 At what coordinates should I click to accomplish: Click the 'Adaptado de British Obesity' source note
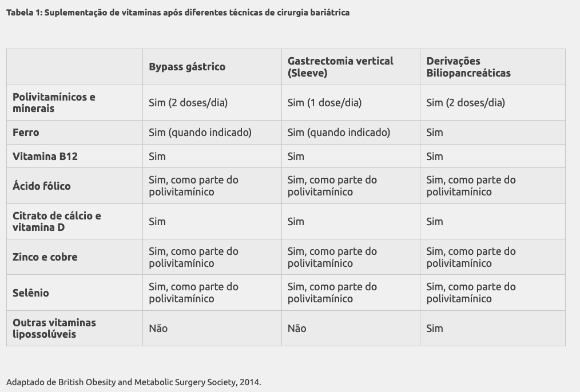(133, 382)
